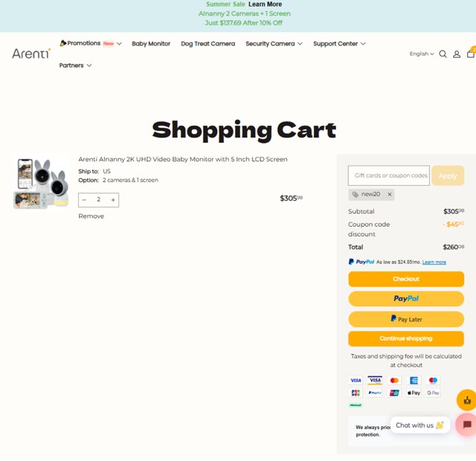Click the Apple Pay payment icon

[414, 393]
